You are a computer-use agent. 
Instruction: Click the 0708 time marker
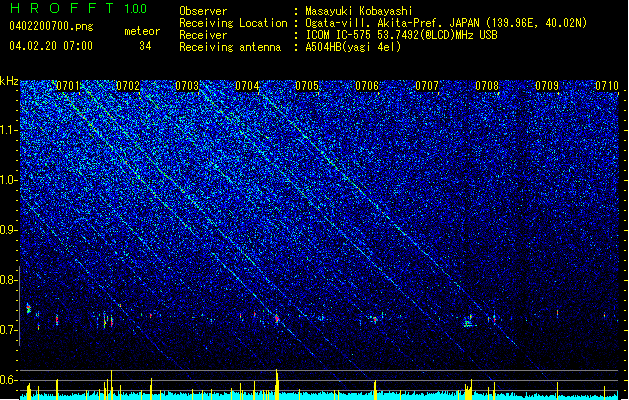pyautogui.click(x=487, y=86)
